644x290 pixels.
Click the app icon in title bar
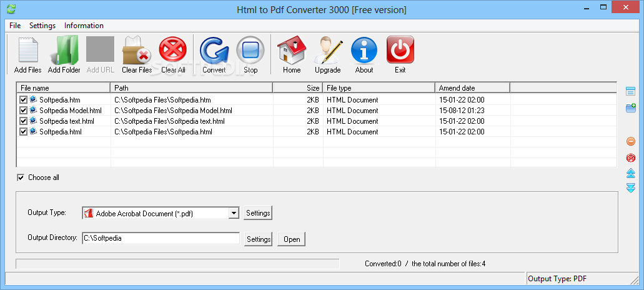click(11, 9)
